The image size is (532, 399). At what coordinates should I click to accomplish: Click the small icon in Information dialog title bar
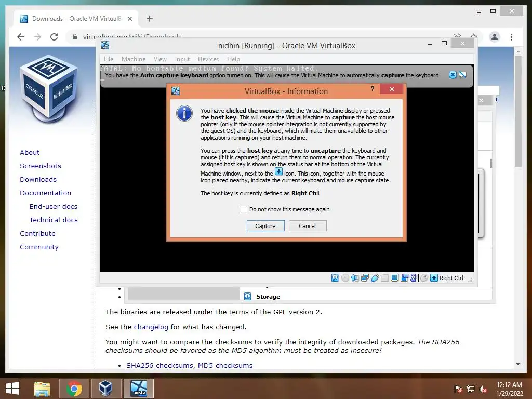pos(176,91)
